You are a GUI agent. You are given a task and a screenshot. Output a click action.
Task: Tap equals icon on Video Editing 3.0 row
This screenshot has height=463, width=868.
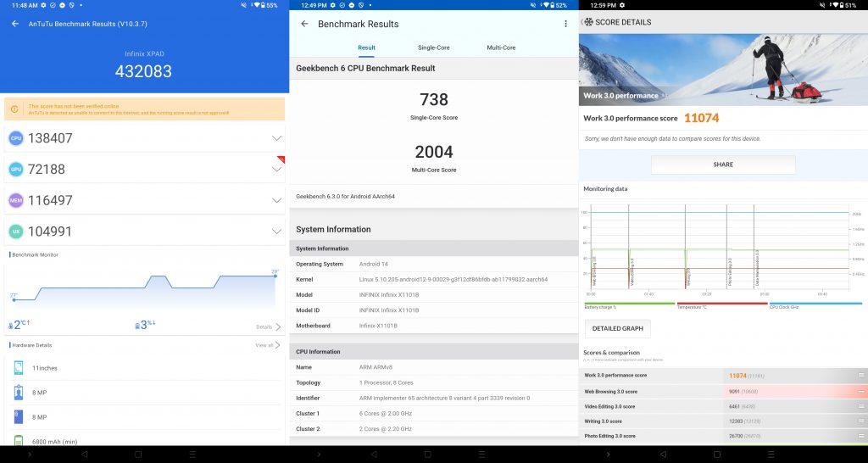click(861, 406)
